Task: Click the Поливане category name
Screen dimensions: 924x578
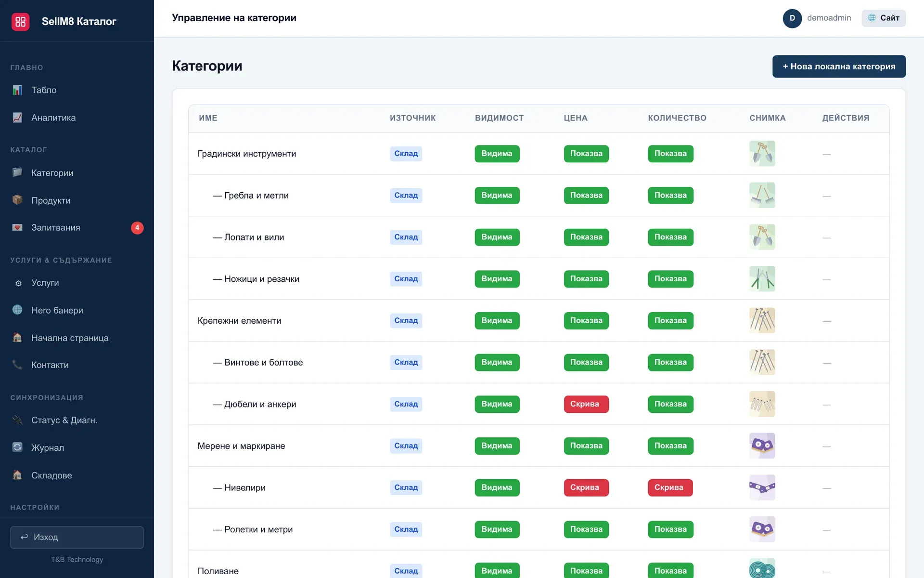Action: (218, 571)
